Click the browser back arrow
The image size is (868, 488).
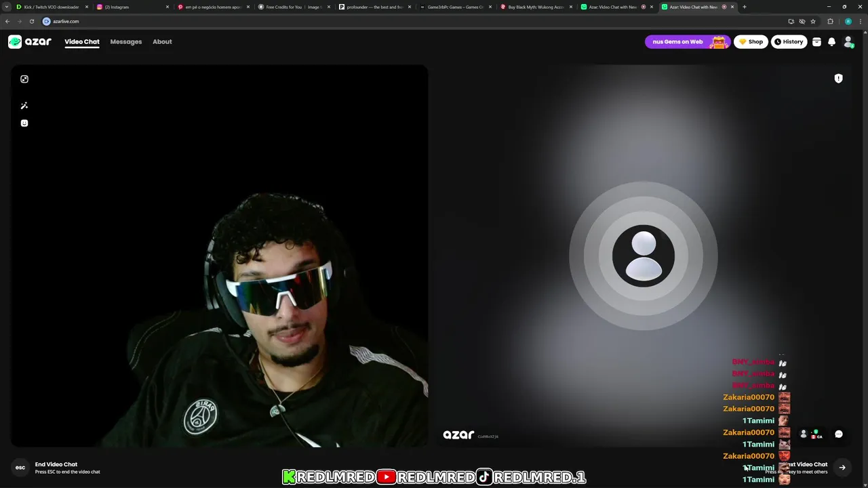click(7, 21)
